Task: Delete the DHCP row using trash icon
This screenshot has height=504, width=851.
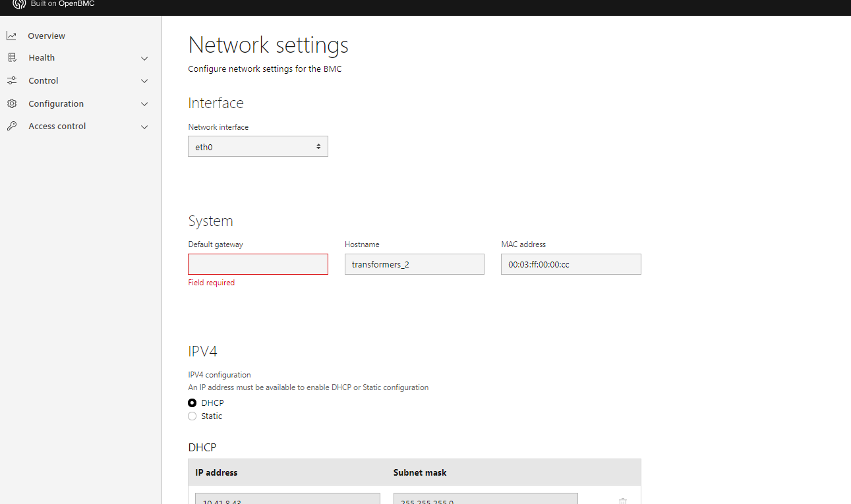Action: (622, 501)
